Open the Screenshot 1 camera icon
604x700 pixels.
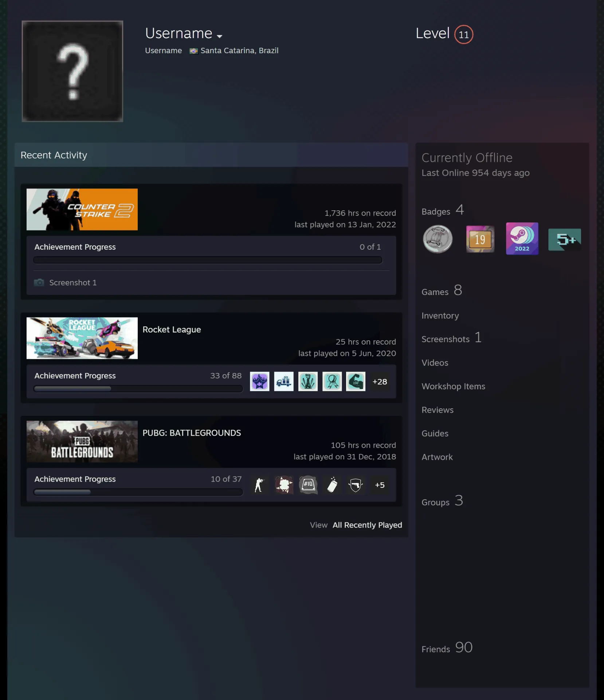[x=39, y=283]
